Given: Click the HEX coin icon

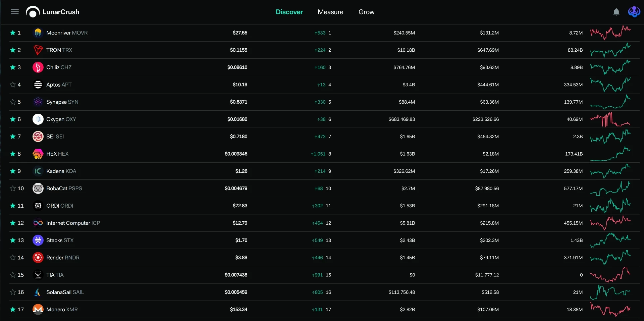Looking at the screenshot, I should pos(38,154).
